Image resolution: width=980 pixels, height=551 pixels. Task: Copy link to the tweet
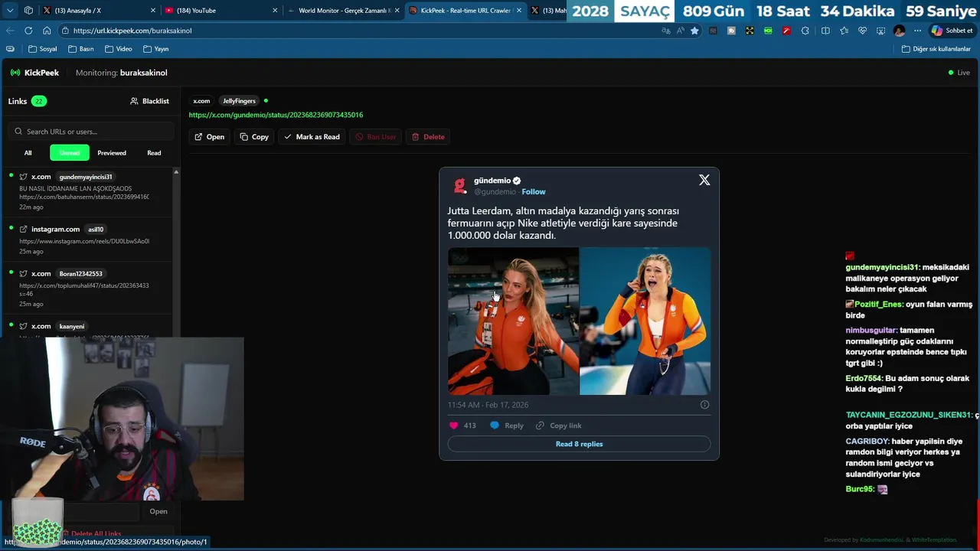click(559, 425)
